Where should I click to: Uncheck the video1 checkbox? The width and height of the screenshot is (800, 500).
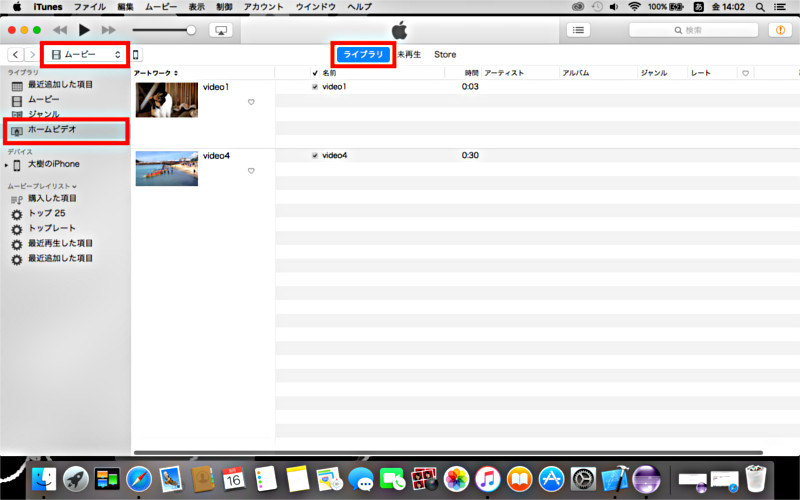(315, 87)
